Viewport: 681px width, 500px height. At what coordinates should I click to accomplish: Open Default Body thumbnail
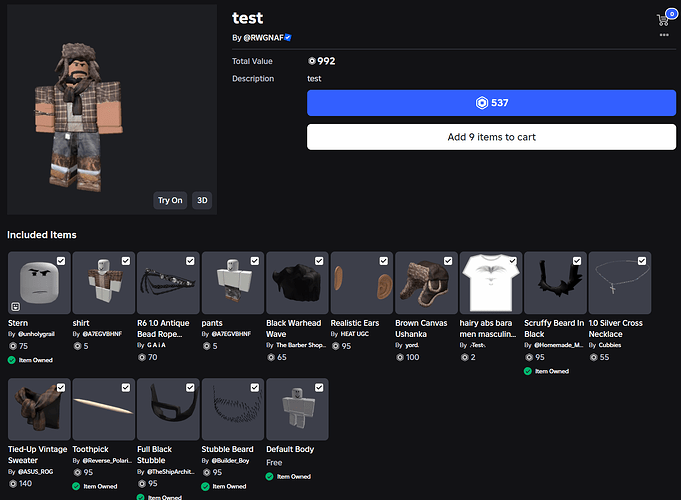[297, 409]
